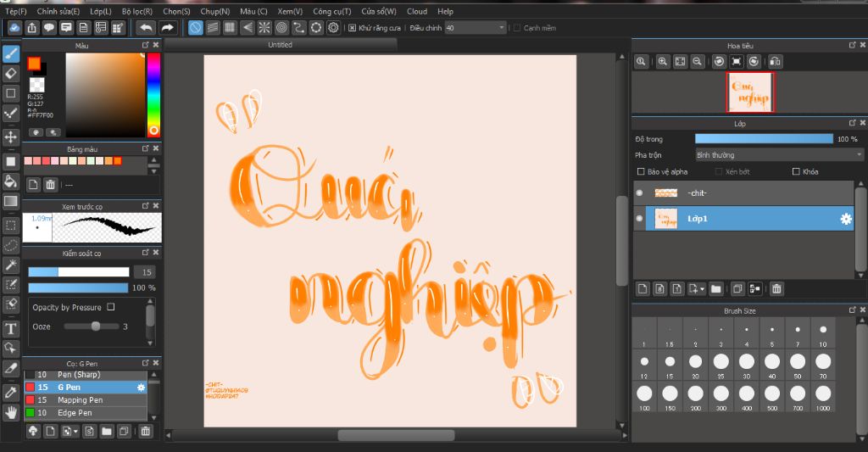The height and width of the screenshot is (452, 868).
Task: Select the Magic Wand tool
Action: pos(11,265)
